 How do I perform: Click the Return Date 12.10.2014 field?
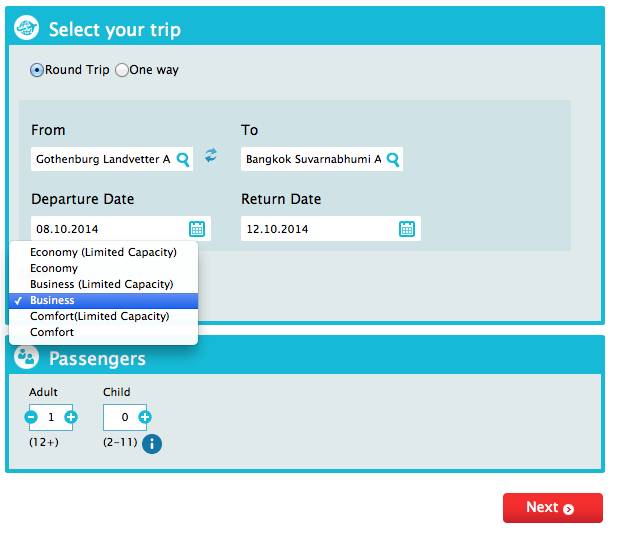pos(331,229)
